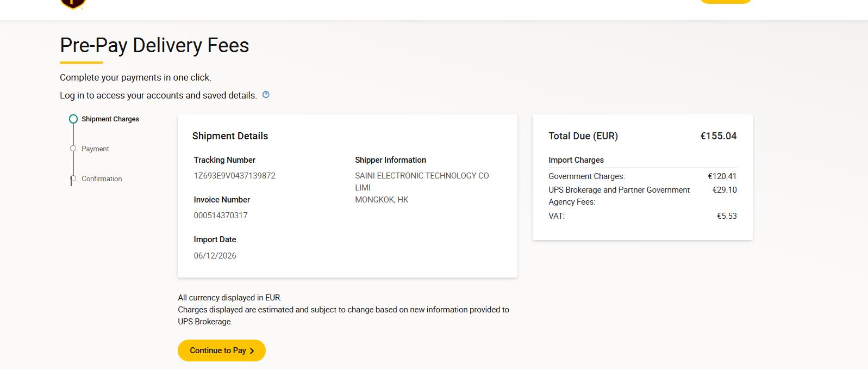The height and width of the screenshot is (369, 868).
Task: Click the chevron arrow on Continue to Pay
Action: pos(252,351)
